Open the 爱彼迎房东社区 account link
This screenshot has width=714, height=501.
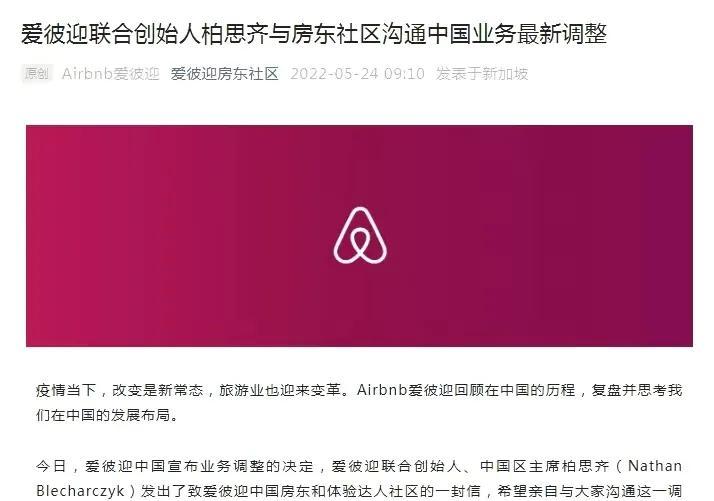[224, 74]
